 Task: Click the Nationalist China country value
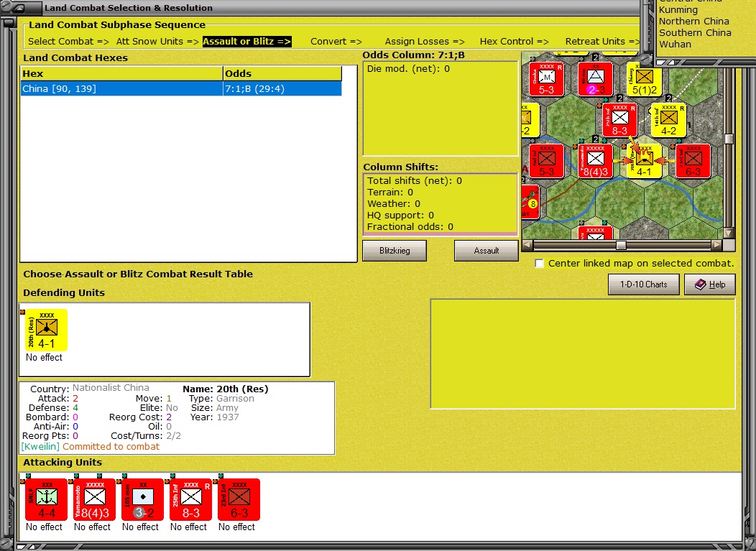point(111,388)
